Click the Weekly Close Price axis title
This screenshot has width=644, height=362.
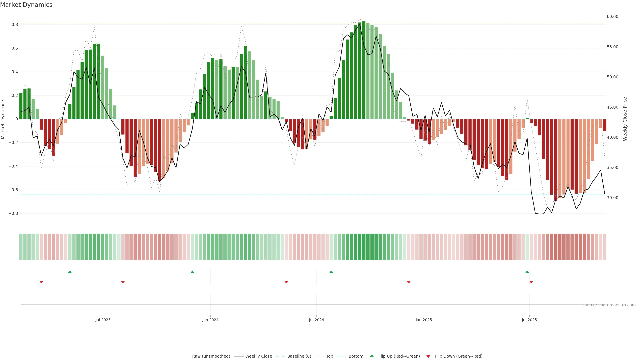click(x=625, y=119)
